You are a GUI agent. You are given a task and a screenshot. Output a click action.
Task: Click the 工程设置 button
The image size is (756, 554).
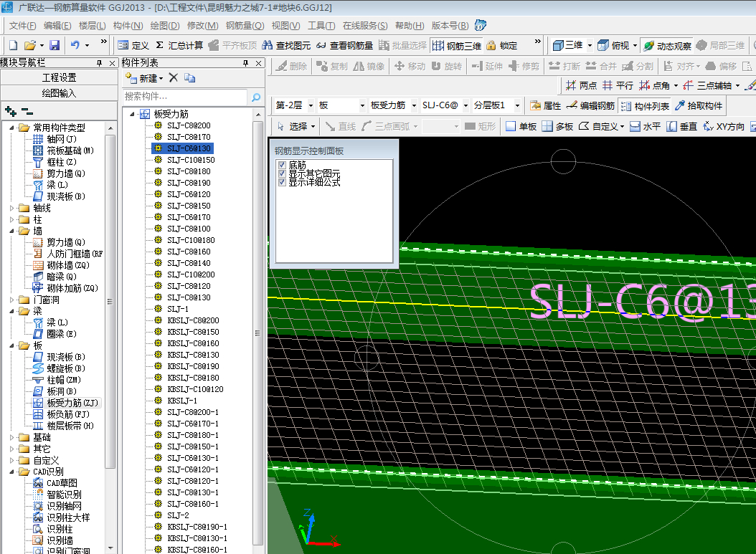pos(59,77)
